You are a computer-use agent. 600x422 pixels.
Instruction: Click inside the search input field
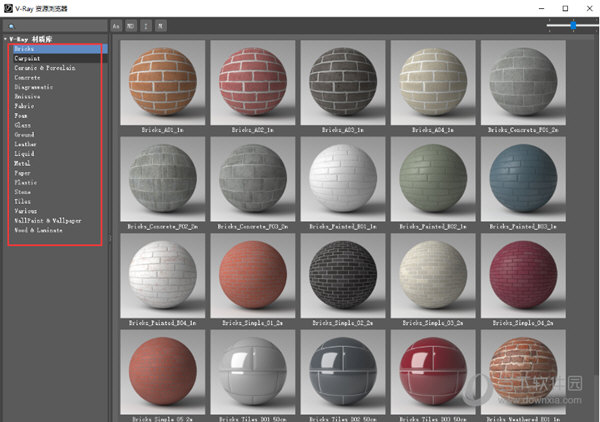(60, 26)
